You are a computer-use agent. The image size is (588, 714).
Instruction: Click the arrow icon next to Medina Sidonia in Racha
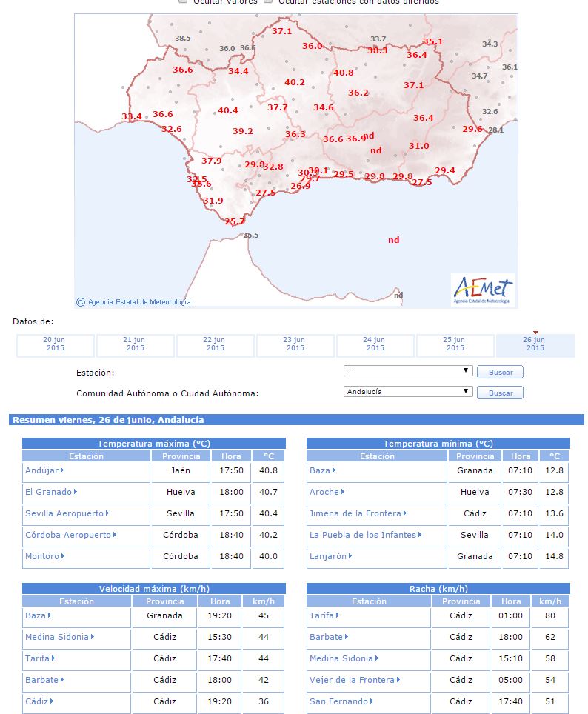pyautogui.click(x=377, y=658)
